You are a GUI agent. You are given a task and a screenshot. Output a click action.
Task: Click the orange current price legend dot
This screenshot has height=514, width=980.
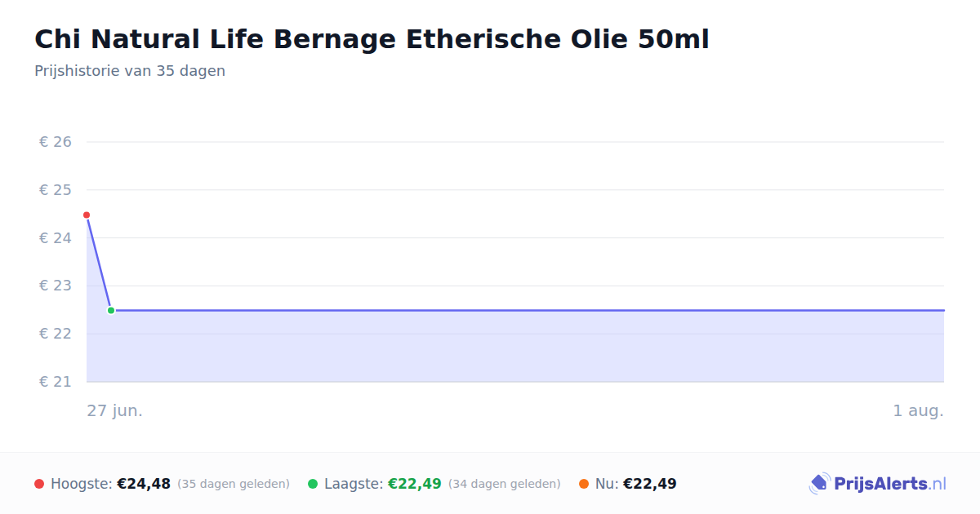coord(584,484)
